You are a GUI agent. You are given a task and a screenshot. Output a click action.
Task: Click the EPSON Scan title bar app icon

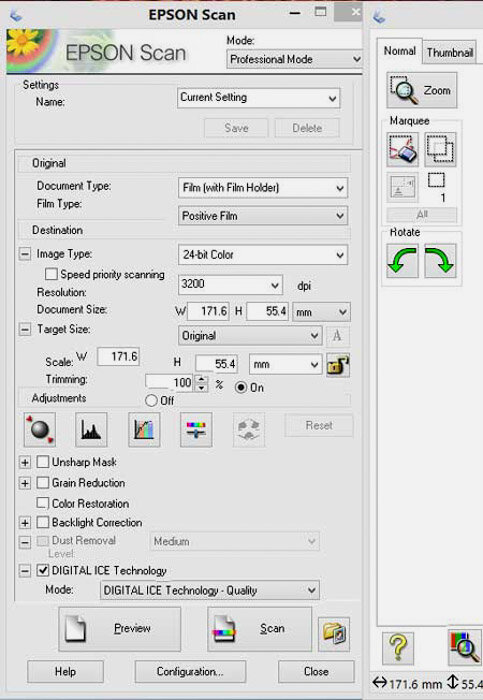[x=16, y=15]
